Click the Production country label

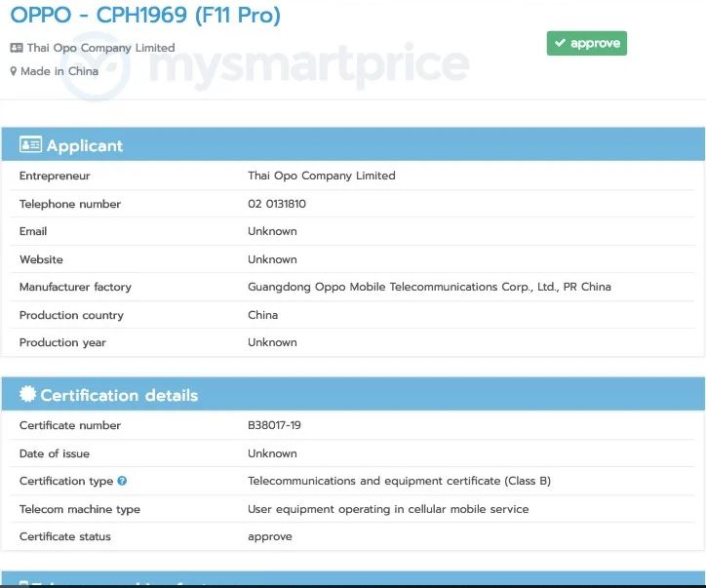pyautogui.click(x=71, y=315)
